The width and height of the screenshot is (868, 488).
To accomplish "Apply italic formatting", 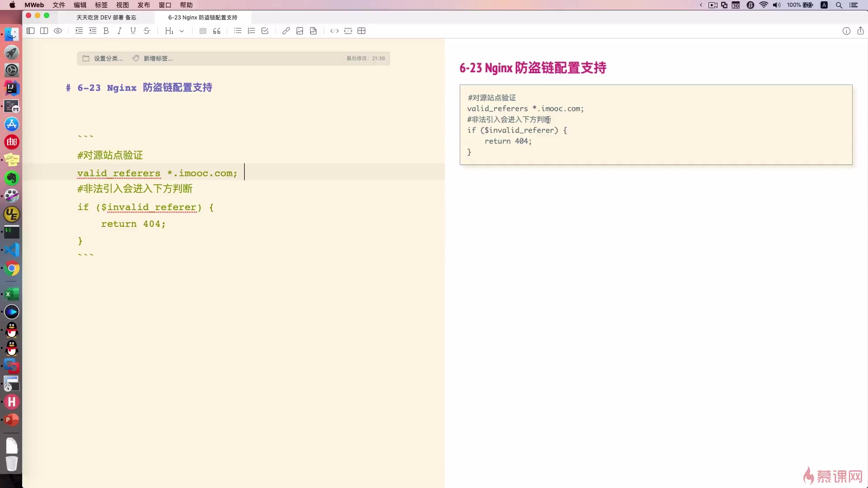I will pos(119,31).
